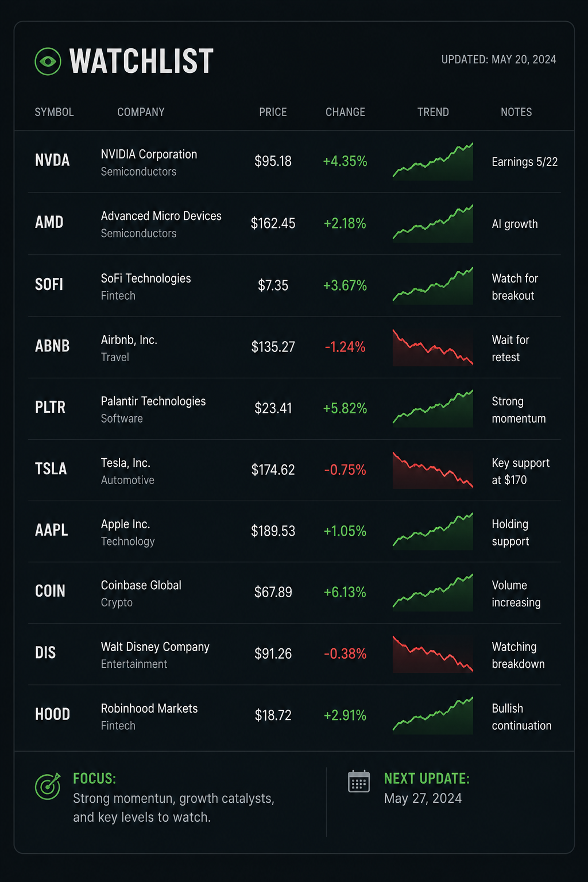Click the Updated May 20, 2024 label
The height and width of the screenshot is (882, 588).
tap(498, 60)
